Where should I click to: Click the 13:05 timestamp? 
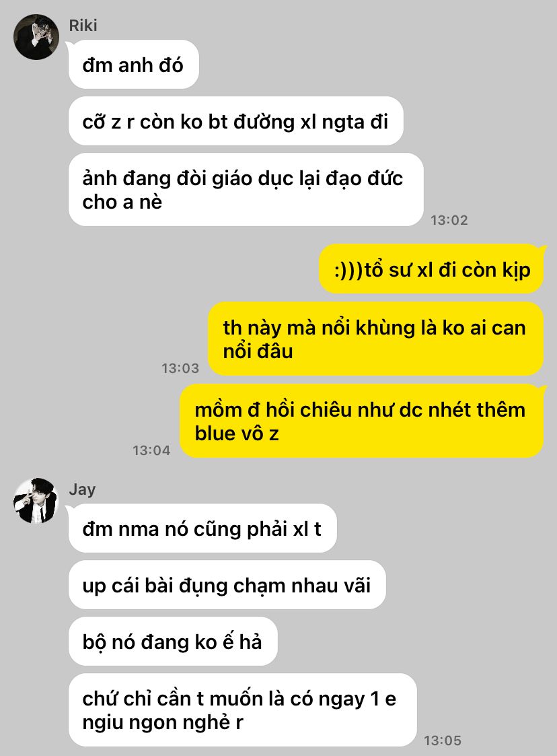tap(443, 740)
